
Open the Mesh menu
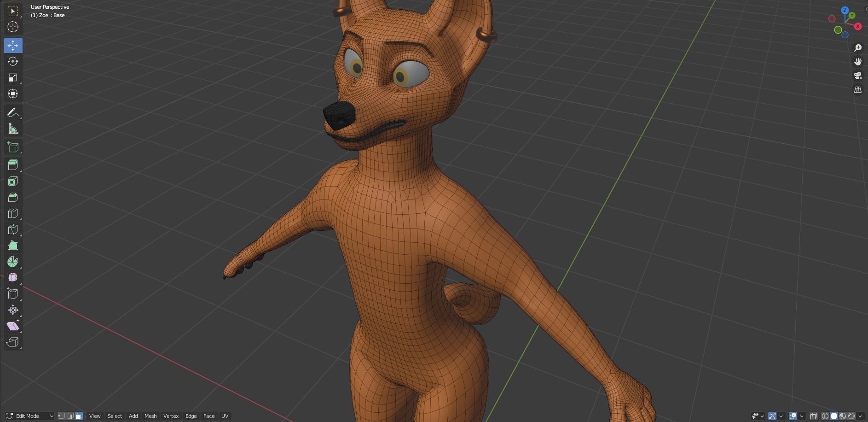click(x=150, y=416)
